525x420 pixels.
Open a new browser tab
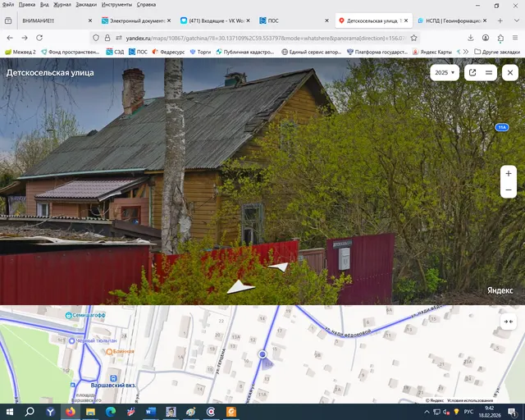point(500,21)
